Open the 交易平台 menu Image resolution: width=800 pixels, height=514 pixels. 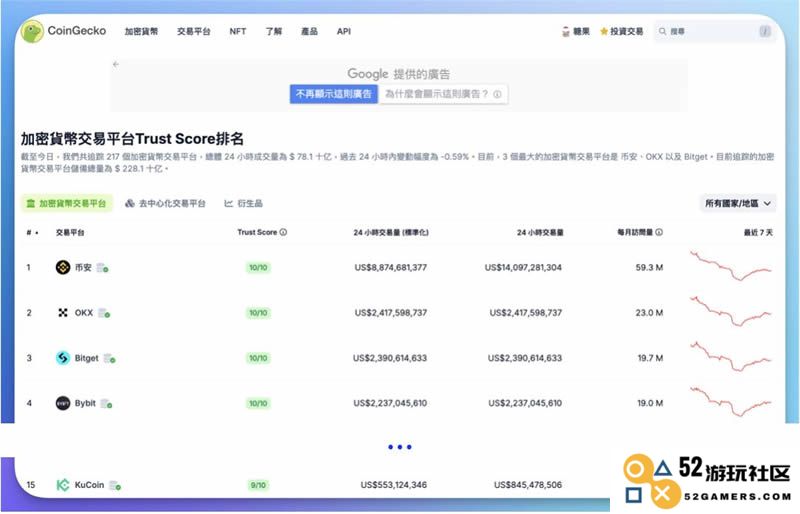194,32
